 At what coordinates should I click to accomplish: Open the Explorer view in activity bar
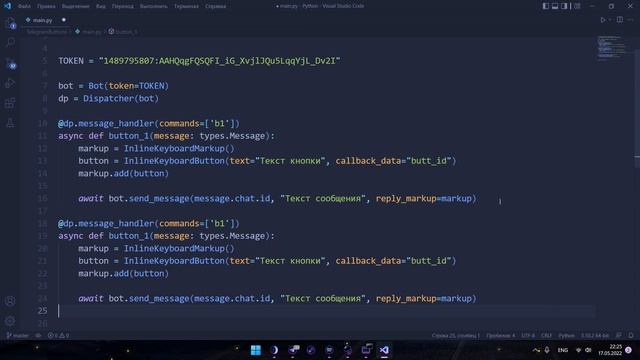(x=10, y=23)
